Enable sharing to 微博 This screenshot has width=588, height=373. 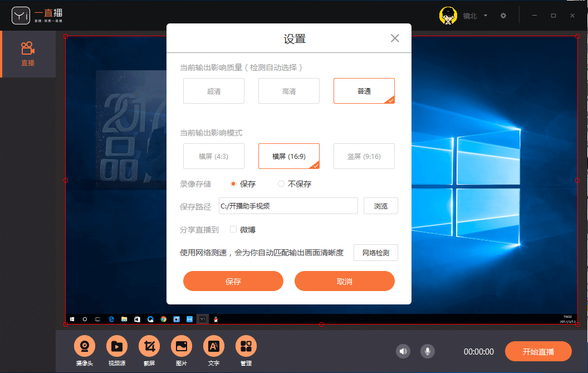click(x=233, y=229)
